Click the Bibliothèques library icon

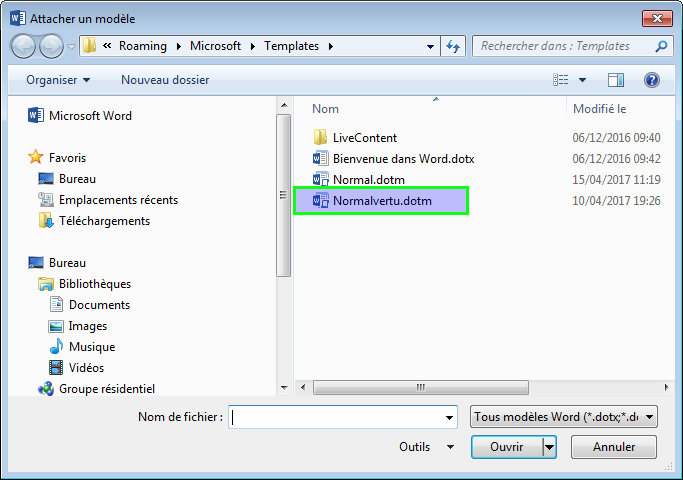click(46, 284)
